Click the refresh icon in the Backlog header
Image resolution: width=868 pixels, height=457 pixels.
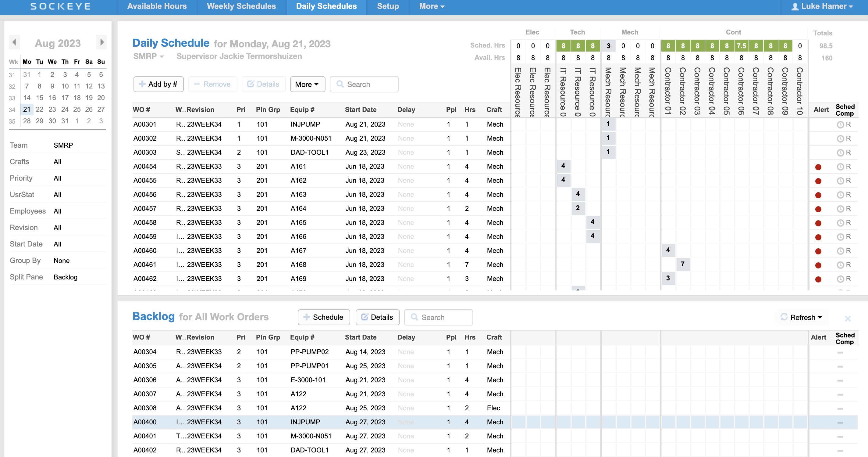pyautogui.click(x=785, y=317)
